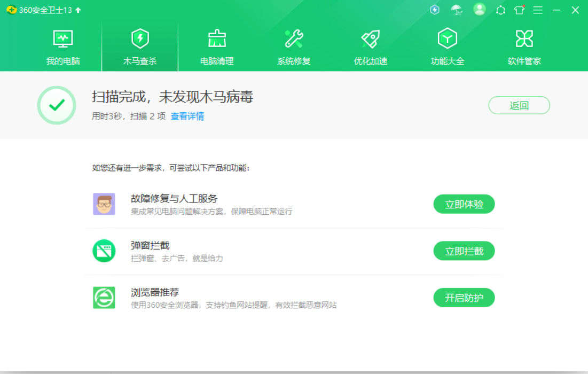The width and height of the screenshot is (588, 374).
Task: Click the blue lightning hexagon icon
Action: (x=435, y=10)
